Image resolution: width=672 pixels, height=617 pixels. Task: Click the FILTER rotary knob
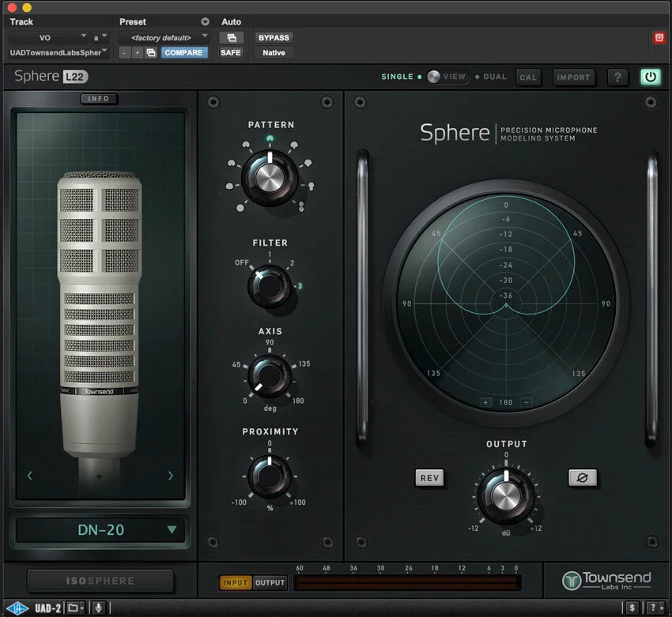click(270, 286)
